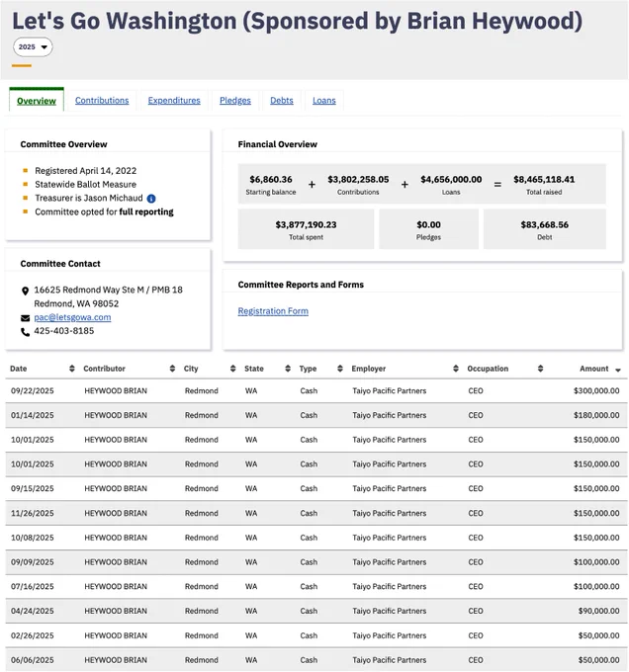
Task: Email pac@letsgowa.com link
Action: click(72, 317)
